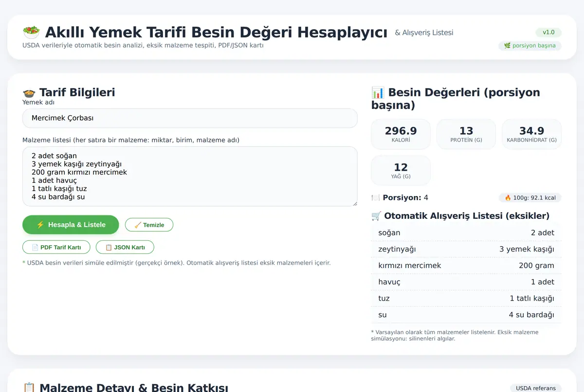Click the '1 tatlı kaşığı' quantity value
This screenshot has height=392, width=584.
click(532, 298)
